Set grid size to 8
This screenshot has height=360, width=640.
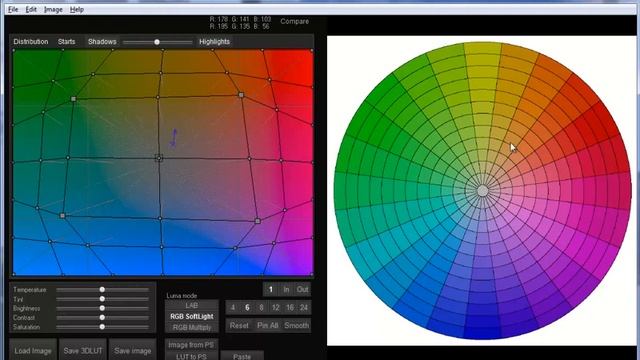coord(261,307)
